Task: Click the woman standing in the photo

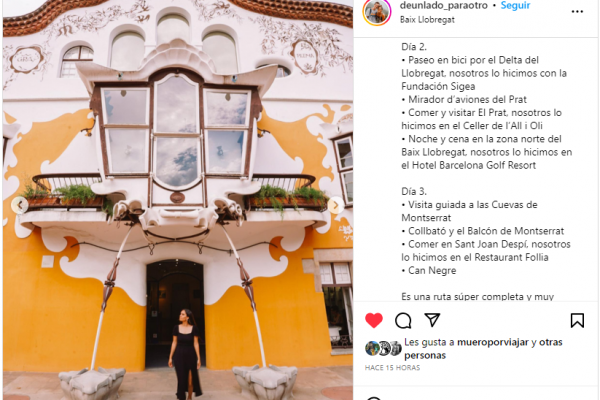Action: (x=186, y=354)
